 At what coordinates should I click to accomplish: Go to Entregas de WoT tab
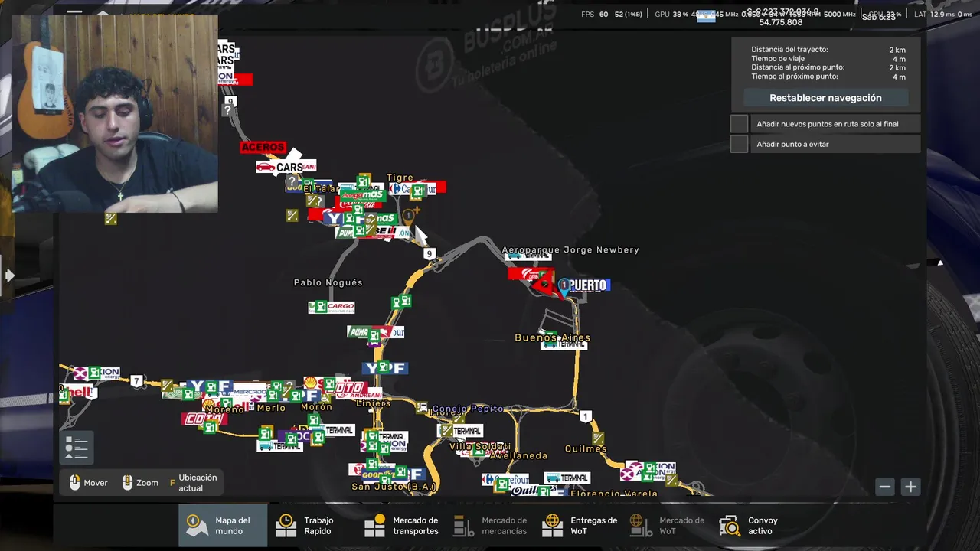pos(580,526)
